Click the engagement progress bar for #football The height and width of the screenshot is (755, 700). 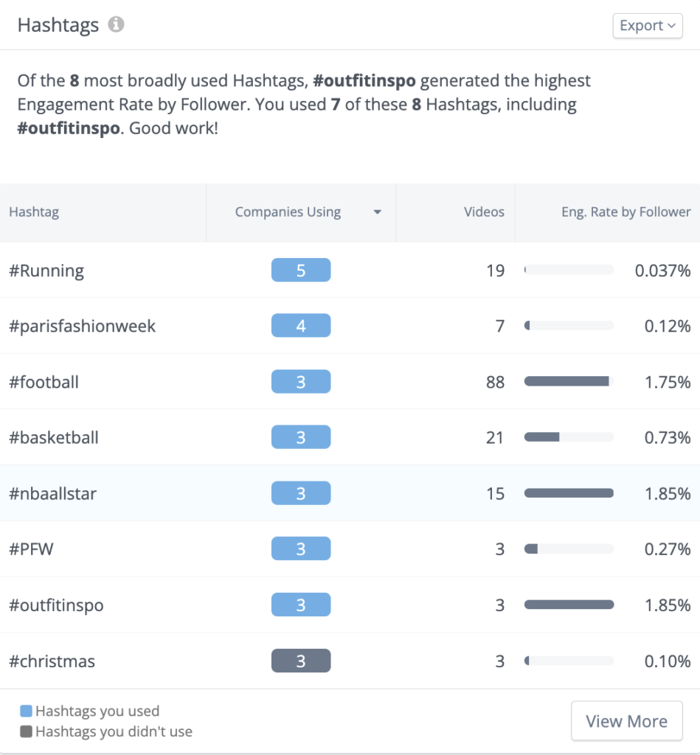pos(568,381)
